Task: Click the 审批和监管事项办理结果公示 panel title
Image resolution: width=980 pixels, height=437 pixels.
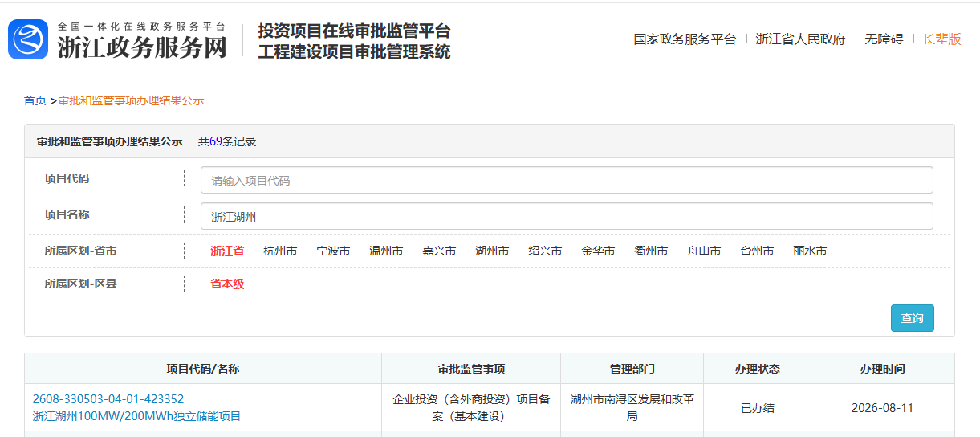Action: (110, 141)
